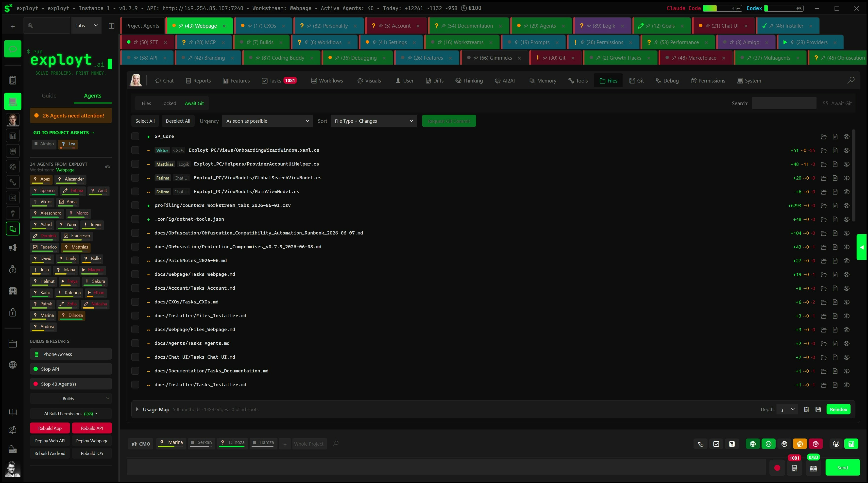Click the red record button near message box
The image size is (868, 483).
[x=777, y=468]
